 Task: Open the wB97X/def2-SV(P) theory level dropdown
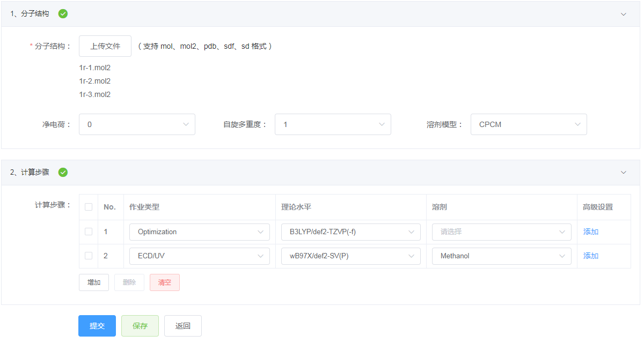click(x=351, y=256)
